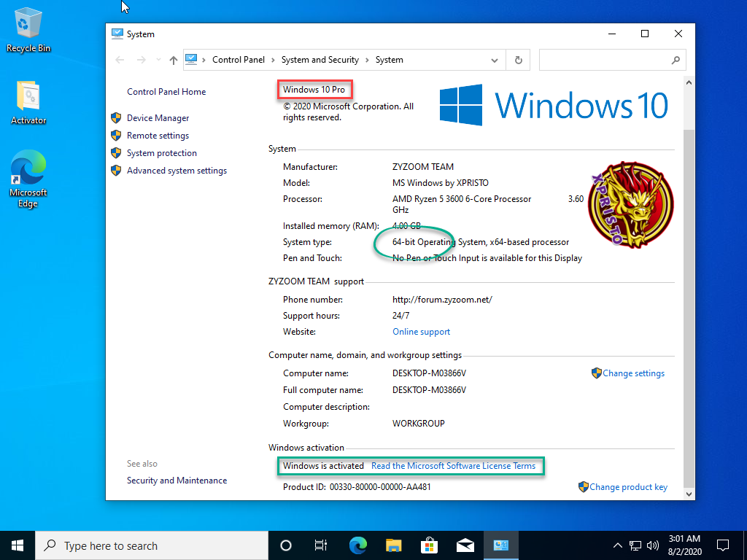Image resolution: width=747 pixels, height=560 pixels.
Task: Click the Online support link
Action: [421, 332]
